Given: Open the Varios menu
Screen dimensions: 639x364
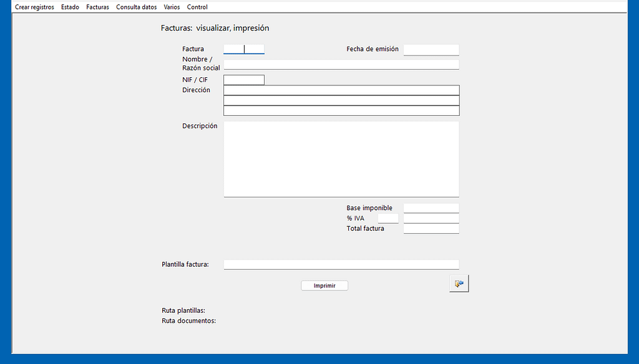Looking at the screenshot, I should click(x=172, y=7).
